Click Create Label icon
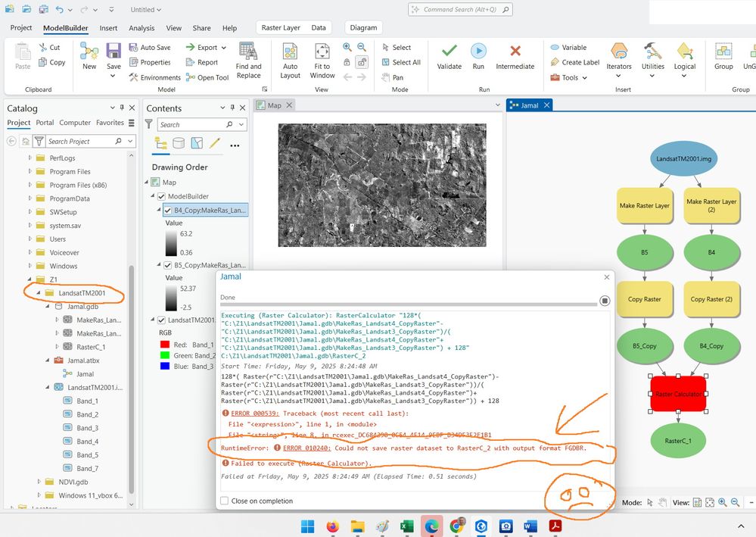Image resolution: width=756 pixels, height=537 pixels. pyautogui.click(x=555, y=62)
